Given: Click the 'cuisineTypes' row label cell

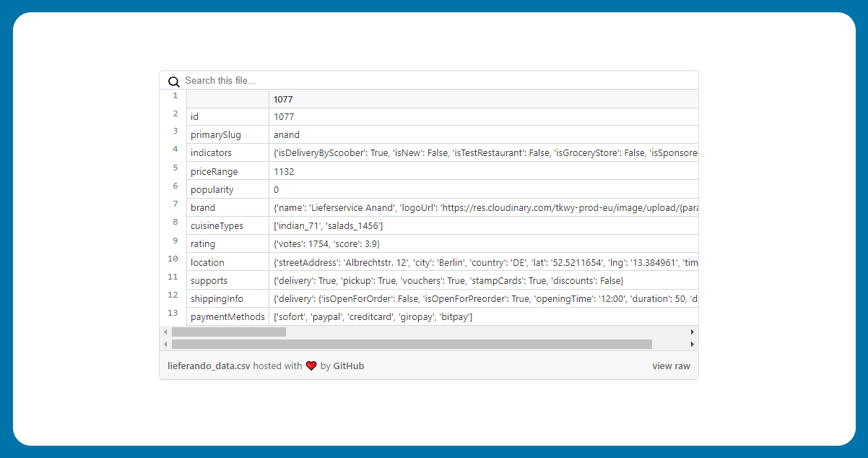Looking at the screenshot, I should click(x=227, y=226).
